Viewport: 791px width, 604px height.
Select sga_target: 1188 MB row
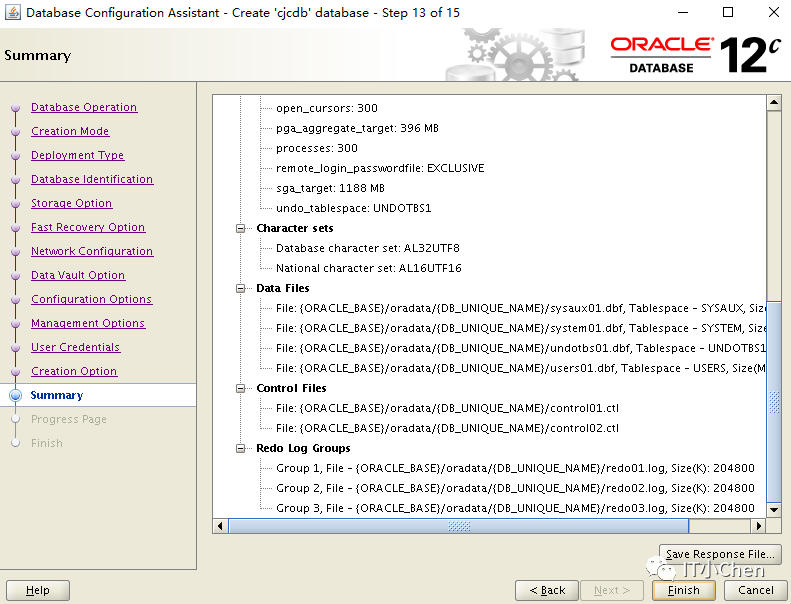(x=330, y=188)
